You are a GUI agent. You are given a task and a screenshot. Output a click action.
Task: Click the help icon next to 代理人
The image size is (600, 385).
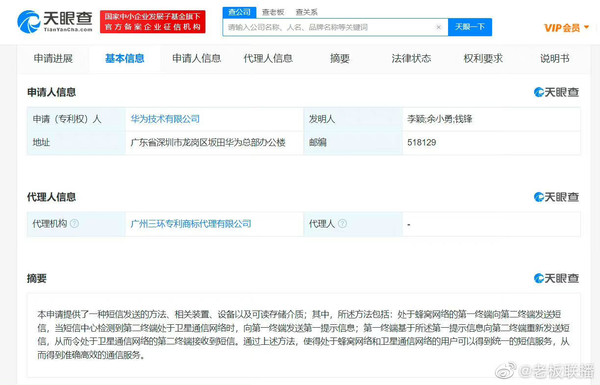coord(342,223)
